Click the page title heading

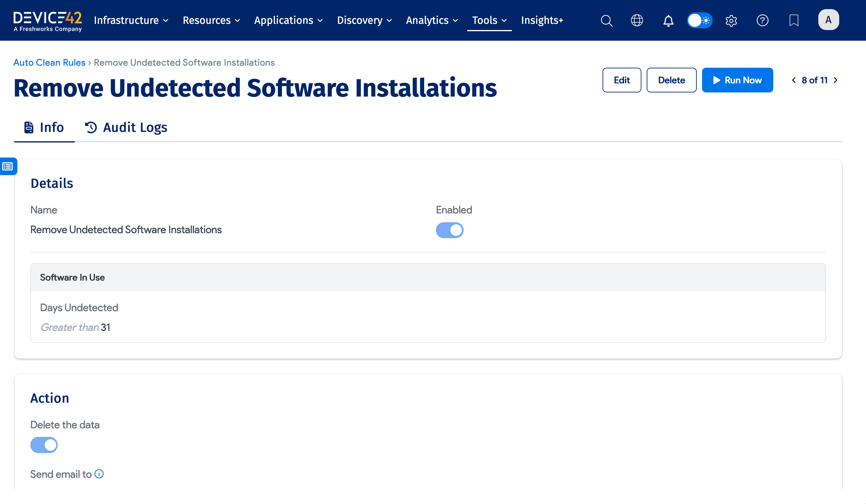point(255,88)
